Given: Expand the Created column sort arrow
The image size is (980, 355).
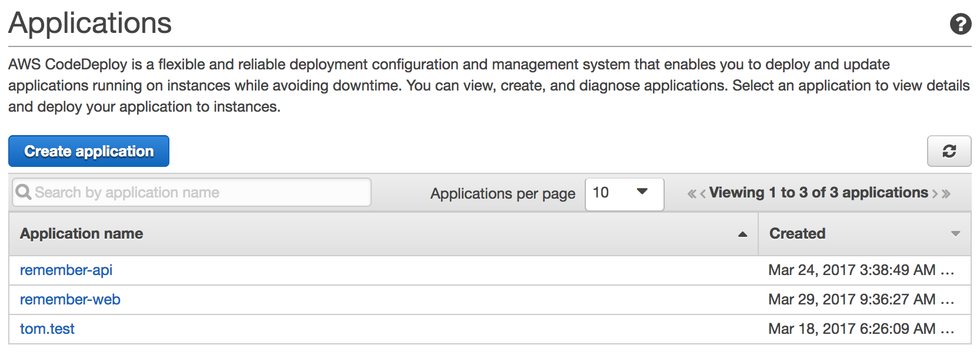Looking at the screenshot, I should [x=955, y=234].
